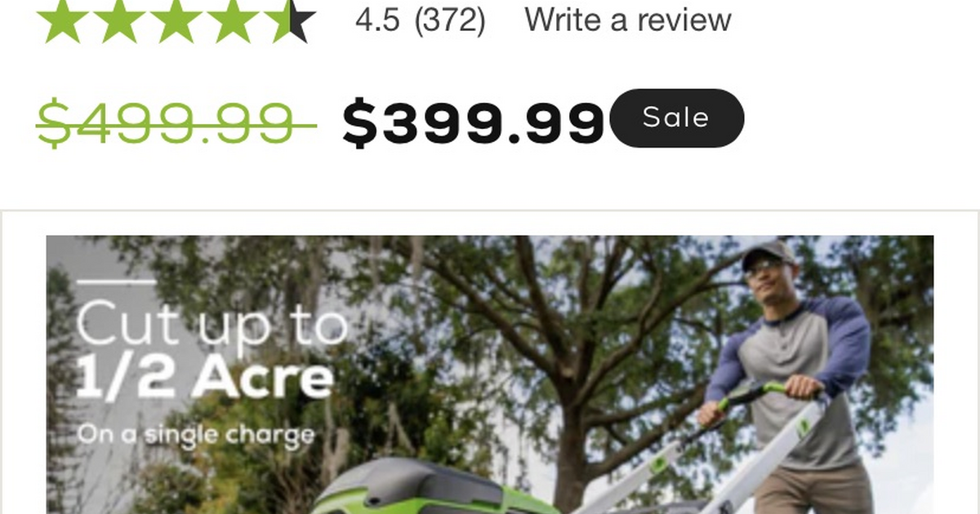Image resolution: width=980 pixels, height=514 pixels.
Task: Click the mower's green handle grip
Action: pyautogui.click(x=751, y=394)
